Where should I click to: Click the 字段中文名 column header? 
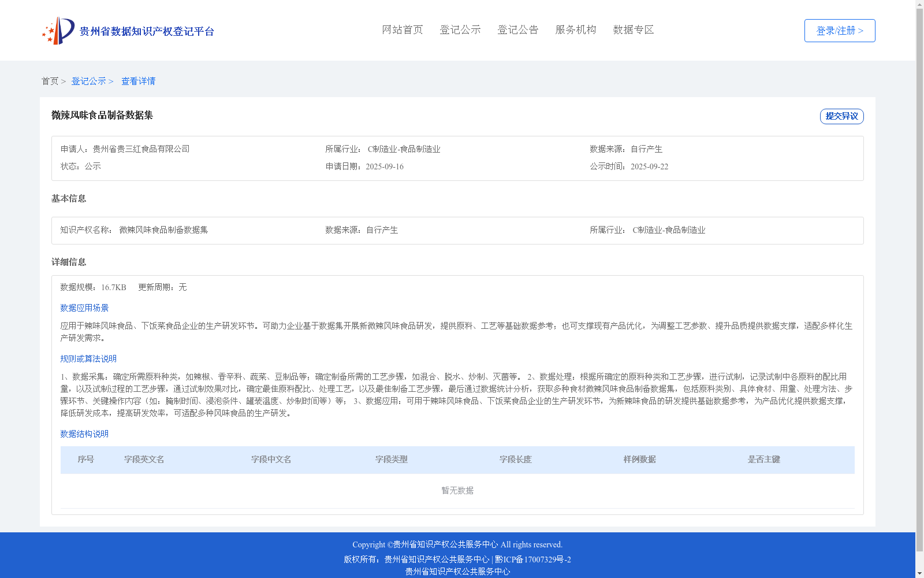click(x=271, y=460)
